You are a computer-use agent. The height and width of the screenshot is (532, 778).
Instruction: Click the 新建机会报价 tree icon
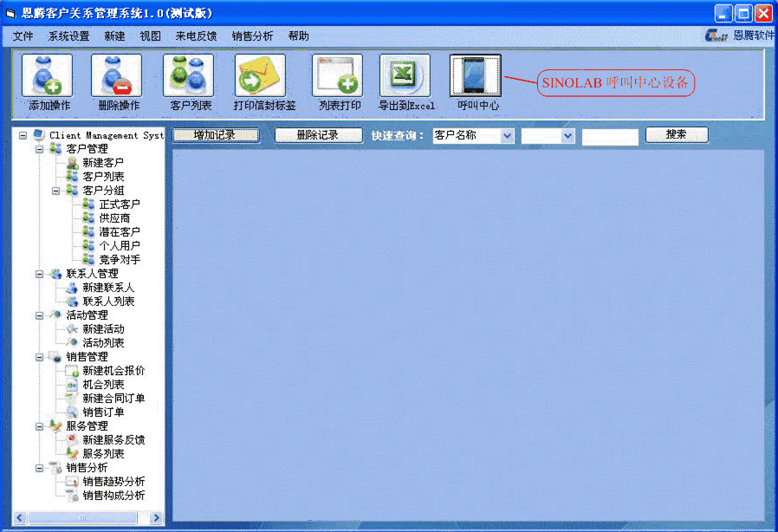pos(73,371)
